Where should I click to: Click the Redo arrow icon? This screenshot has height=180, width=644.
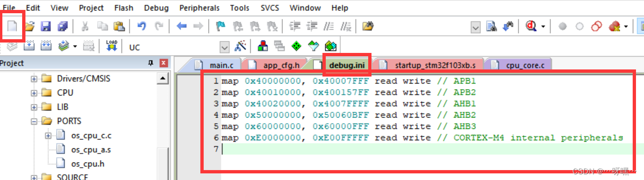tap(159, 26)
